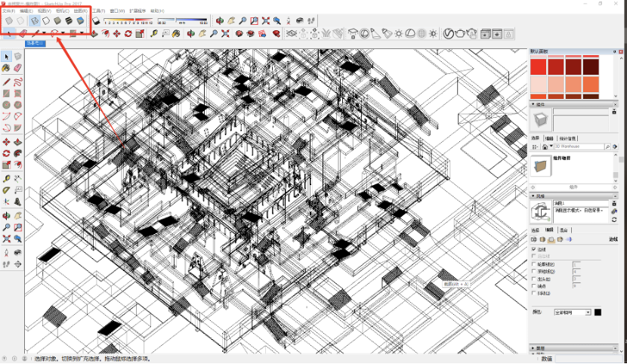The image size is (627, 364).
Task: Pick the bright red swatch in default panel
Action: 538,66
